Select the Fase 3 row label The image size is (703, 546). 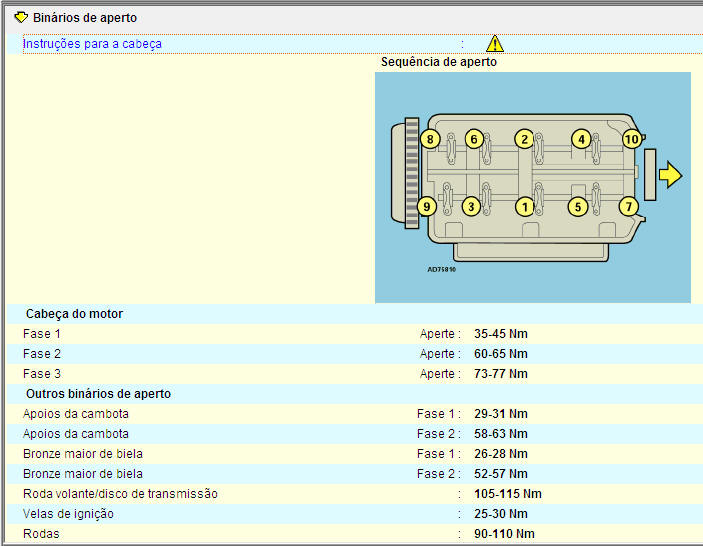coord(42,374)
